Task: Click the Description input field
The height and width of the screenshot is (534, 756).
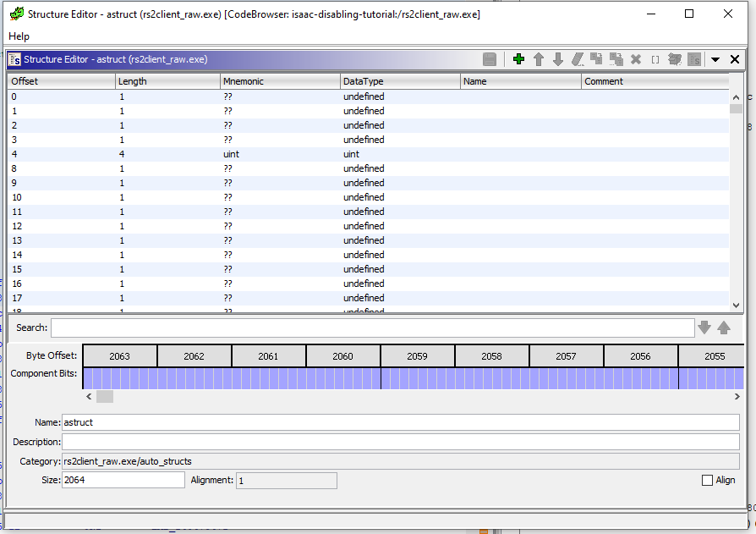Action: [x=401, y=442]
